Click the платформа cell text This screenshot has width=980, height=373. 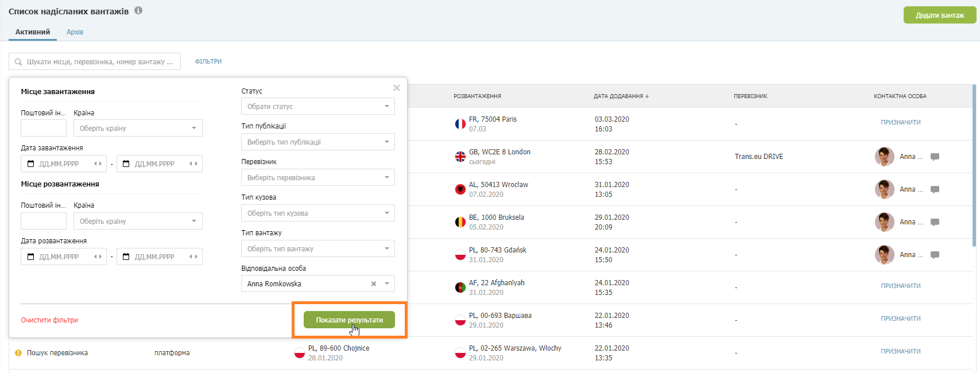172,353
